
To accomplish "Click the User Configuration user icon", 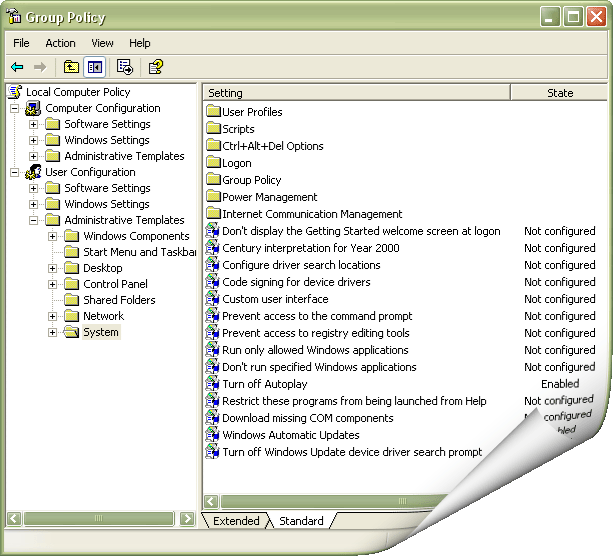I will click(x=33, y=172).
